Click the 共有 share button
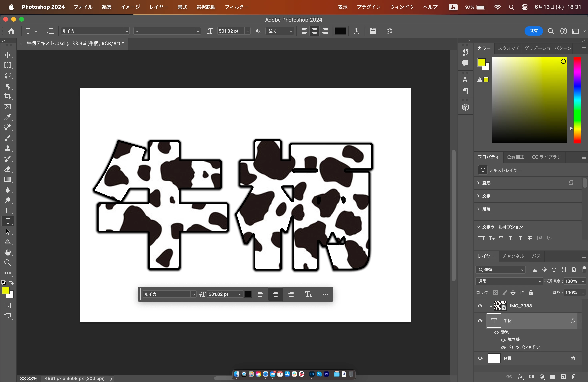The height and width of the screenshot is (382, 588). 533,31
